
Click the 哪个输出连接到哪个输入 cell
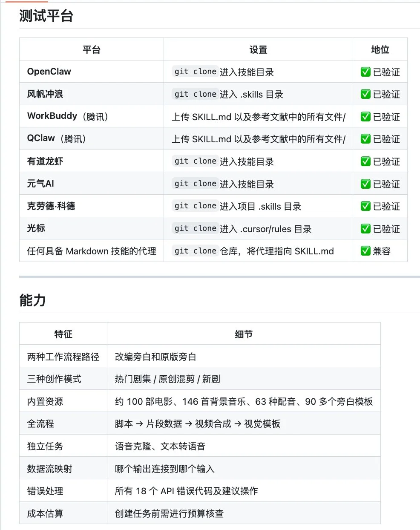click(244, 468)
